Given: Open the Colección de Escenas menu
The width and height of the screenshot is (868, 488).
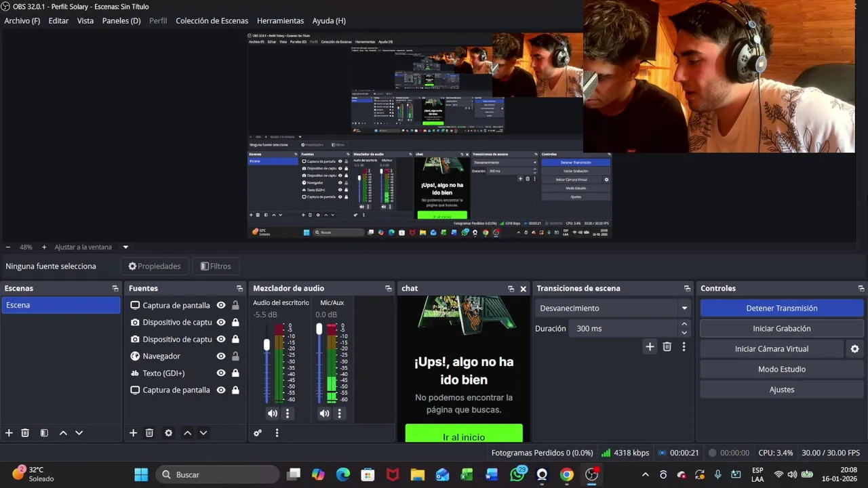Looking at the screenshot, I should pyautogui.click(x=212, y=21).
